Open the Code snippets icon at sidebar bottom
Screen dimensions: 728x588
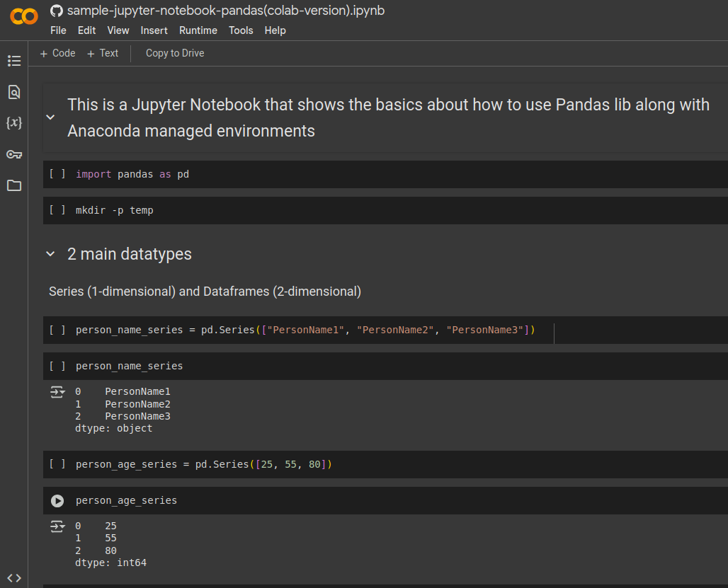coord(14,578)
